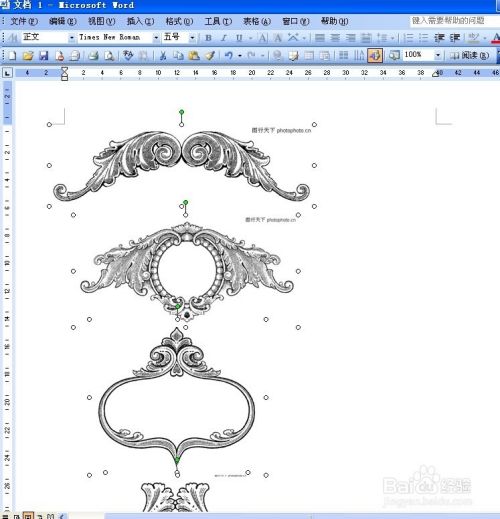This screenshot has height=519, width=500.
Task: Run spelling and grammar check
Action: point(128,55)
